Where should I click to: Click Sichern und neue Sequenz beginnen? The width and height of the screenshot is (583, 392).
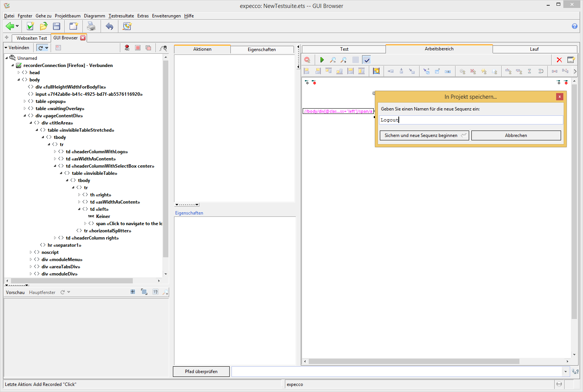[x=424, y=135]
